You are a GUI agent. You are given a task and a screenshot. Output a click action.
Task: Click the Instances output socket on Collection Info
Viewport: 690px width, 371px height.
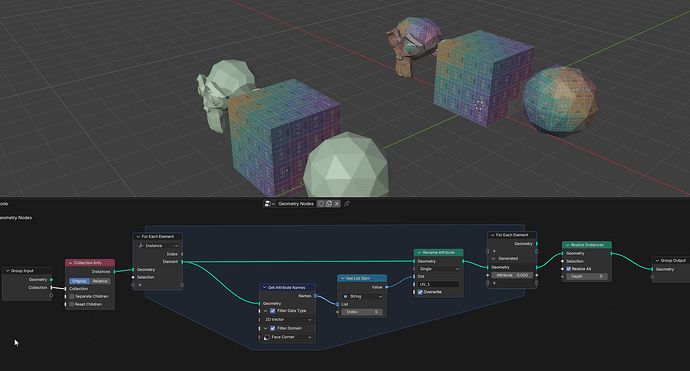[x=115, y=272]
